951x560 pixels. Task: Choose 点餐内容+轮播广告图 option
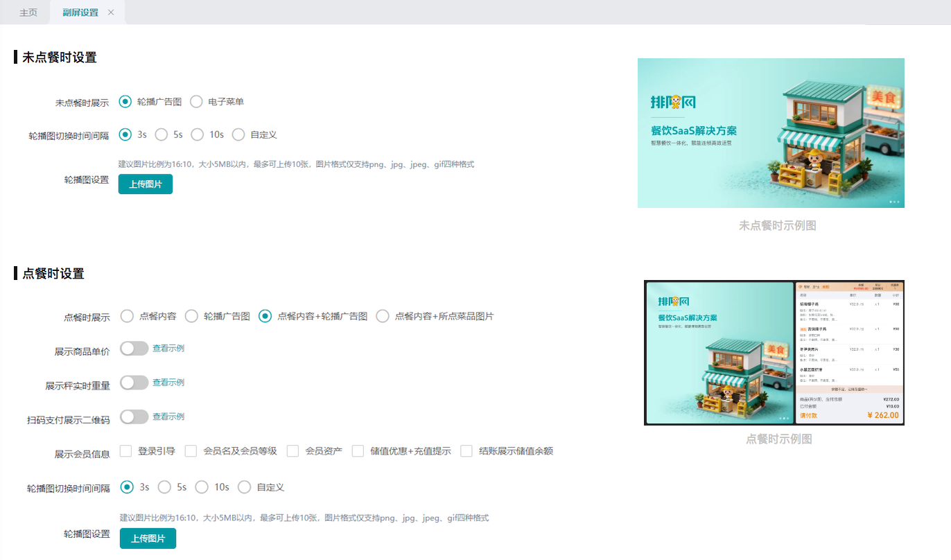coord(265,316)
